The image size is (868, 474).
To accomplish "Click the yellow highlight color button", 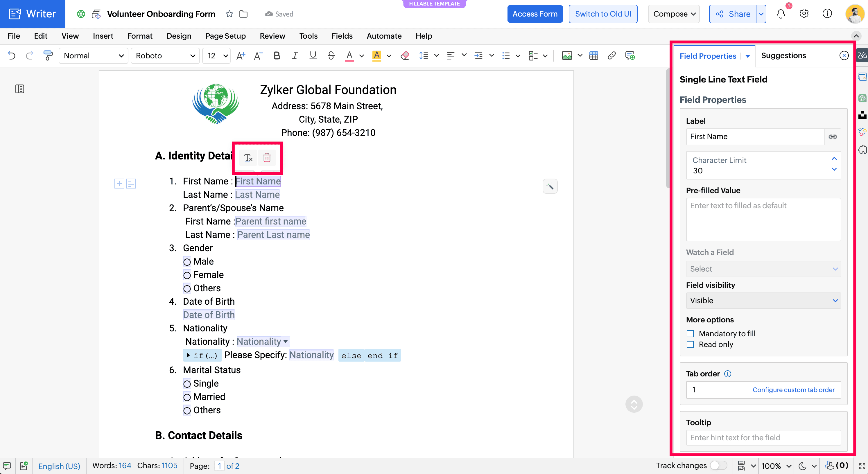I will click(377, 55).
